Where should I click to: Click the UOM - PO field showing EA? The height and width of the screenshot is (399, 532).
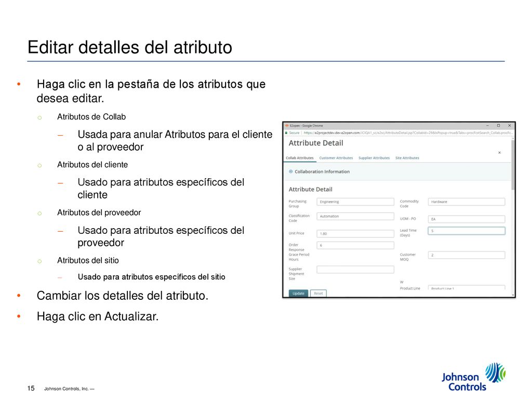coord(466,219)
